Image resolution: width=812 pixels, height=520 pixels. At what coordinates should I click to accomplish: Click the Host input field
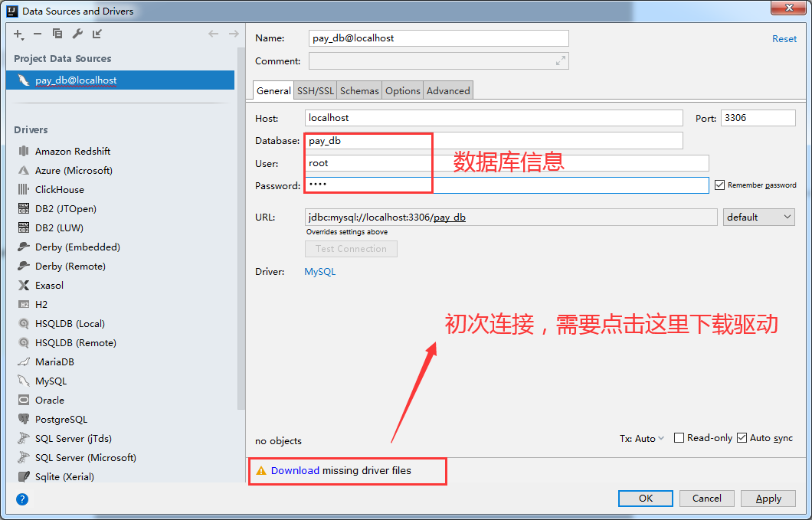pos(493,118)
